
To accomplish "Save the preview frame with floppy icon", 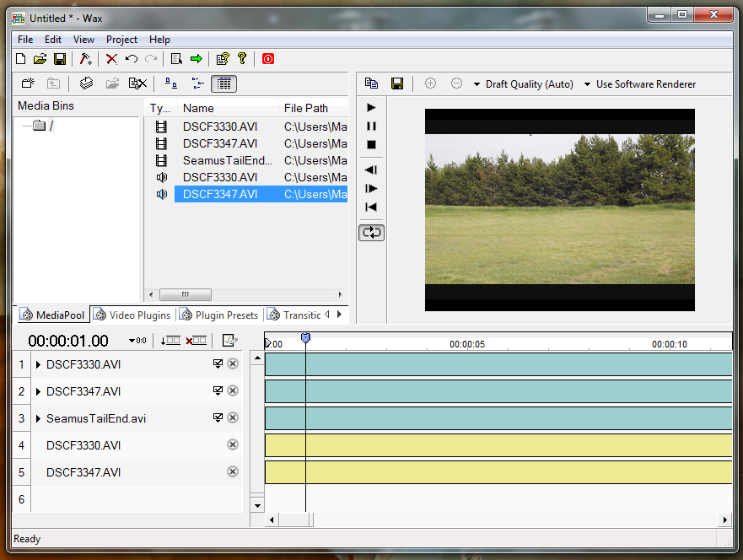I will pos(397,83).
